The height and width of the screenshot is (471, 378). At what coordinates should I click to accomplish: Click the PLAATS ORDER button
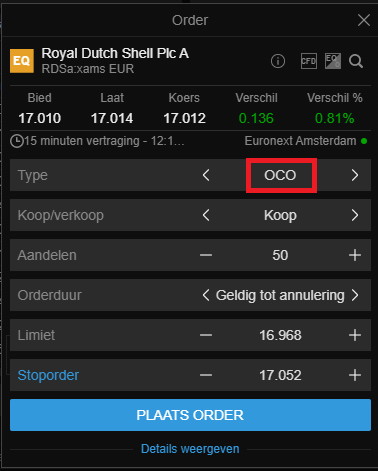(190, 415)
